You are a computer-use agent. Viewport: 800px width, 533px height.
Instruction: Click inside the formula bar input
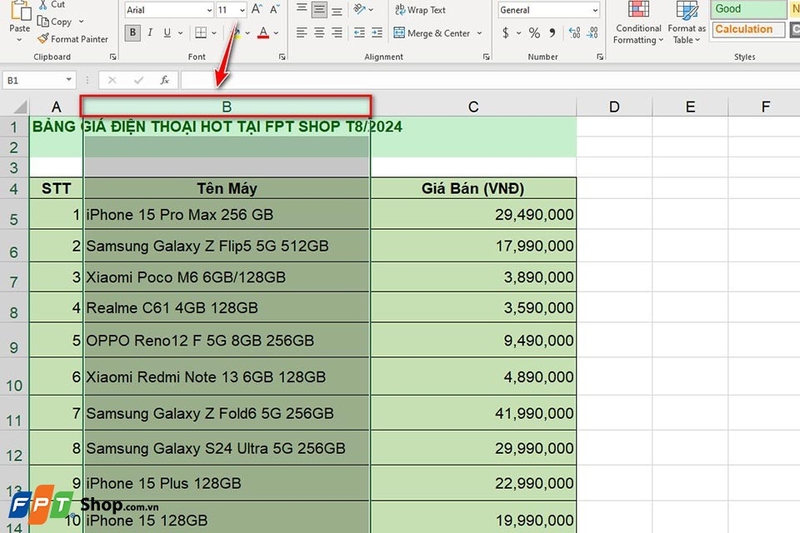click(x=490, y=80)
